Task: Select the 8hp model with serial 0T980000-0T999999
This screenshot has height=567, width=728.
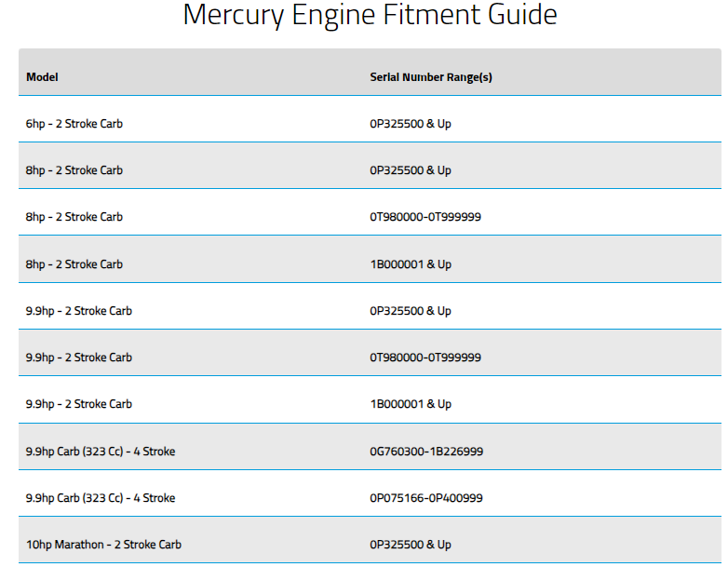Action: (x=74, y=217)
